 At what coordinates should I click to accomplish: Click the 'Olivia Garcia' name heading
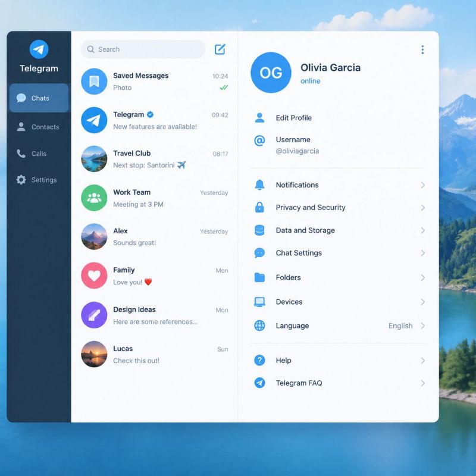[331, 67]
